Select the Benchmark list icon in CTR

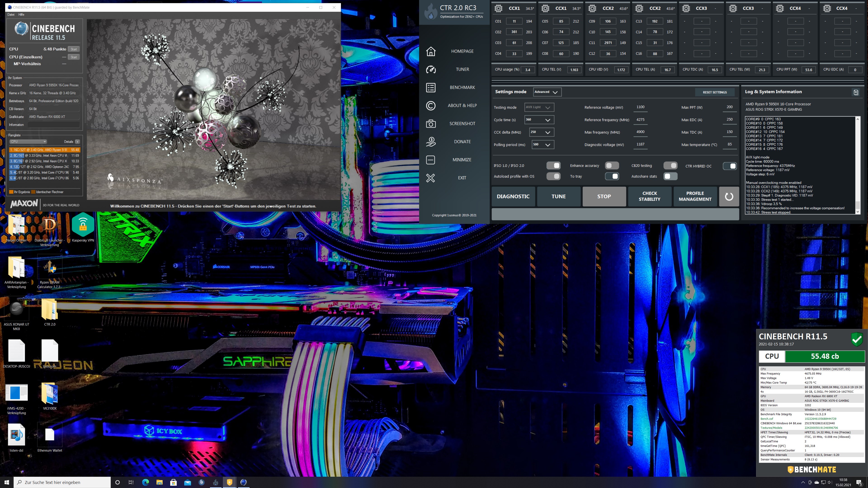coord(431,88)
